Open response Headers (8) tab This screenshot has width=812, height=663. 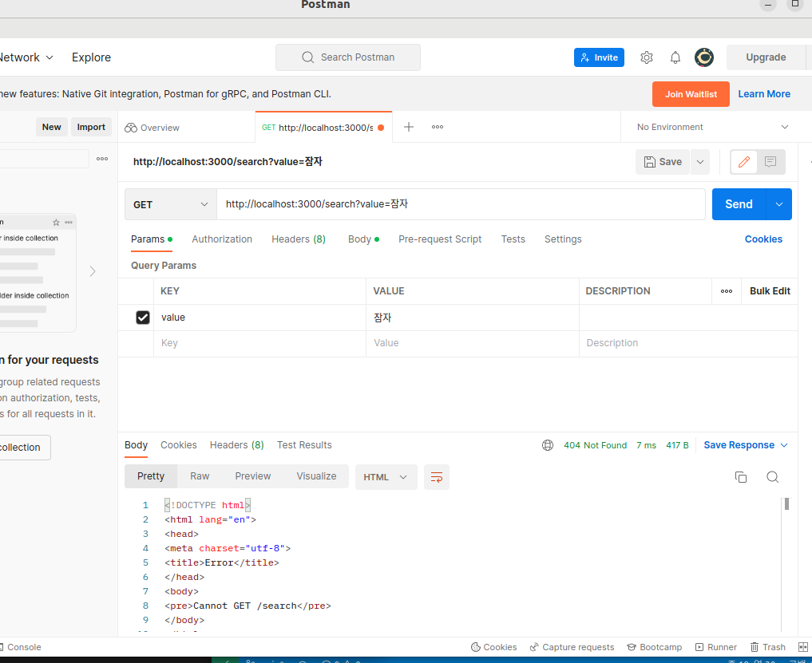[x=236, y=445]
